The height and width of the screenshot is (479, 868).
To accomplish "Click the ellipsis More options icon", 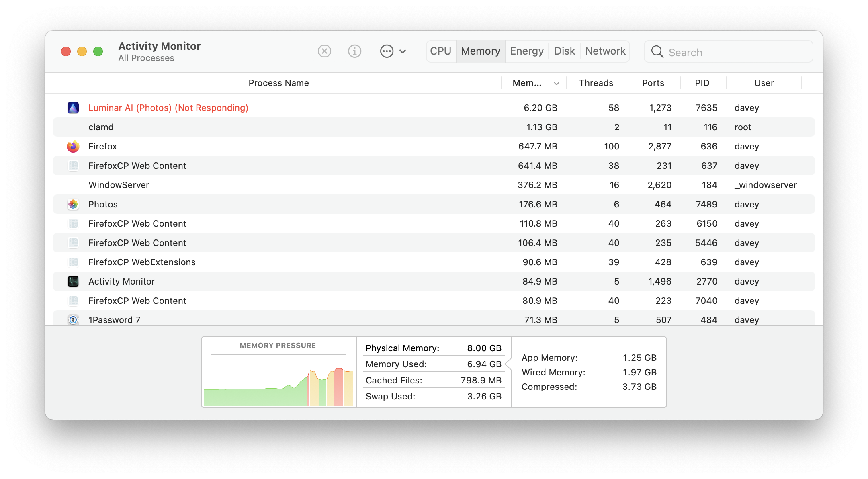I will click(x=387, y=51).
